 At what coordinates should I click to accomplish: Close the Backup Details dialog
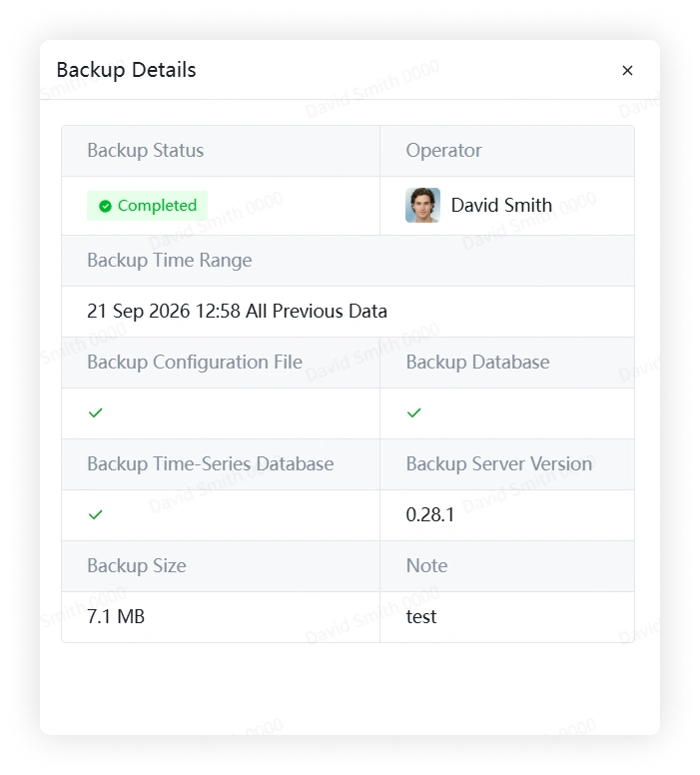pyautogui.click(x=627, y=70)
